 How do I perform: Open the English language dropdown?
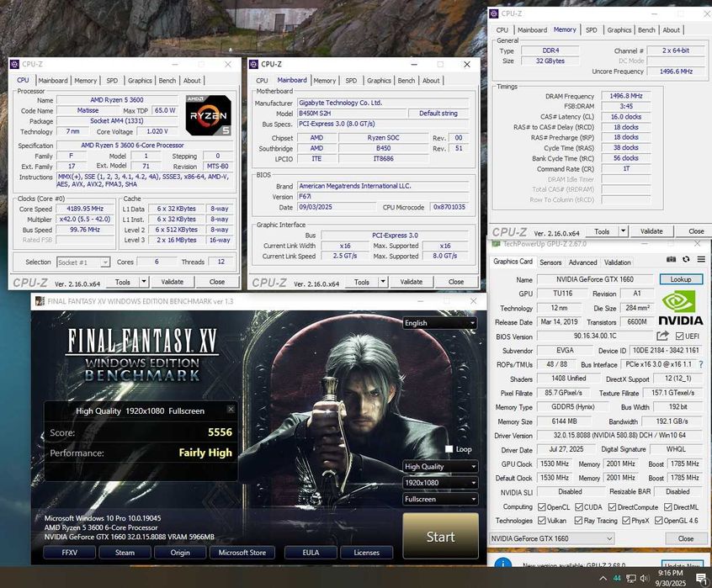[439, 323]
